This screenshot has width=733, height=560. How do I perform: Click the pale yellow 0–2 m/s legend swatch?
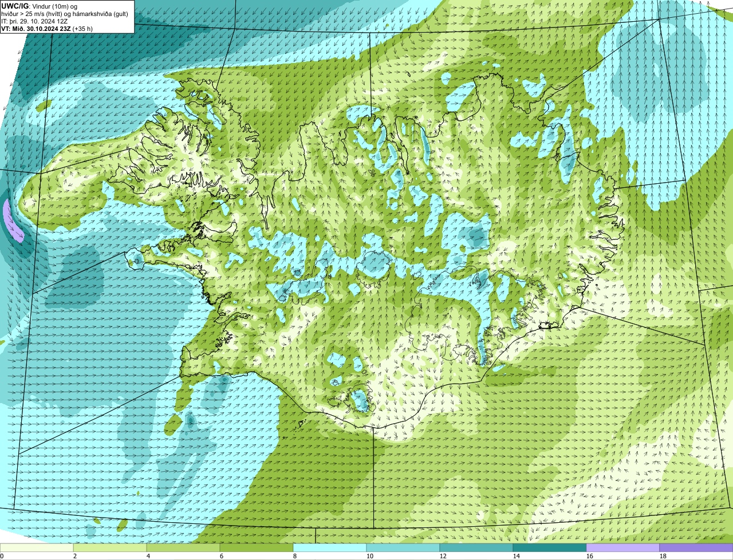point(37,547)
